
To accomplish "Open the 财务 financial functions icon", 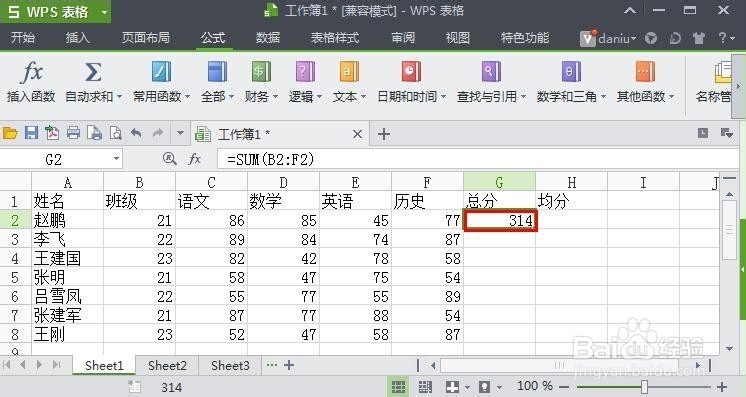I will tap(261, 72).
